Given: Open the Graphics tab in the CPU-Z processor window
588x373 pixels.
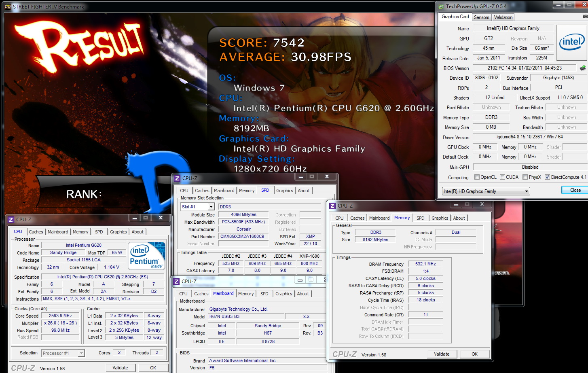Looking at the screenshot, I should (x=118, y=232).
